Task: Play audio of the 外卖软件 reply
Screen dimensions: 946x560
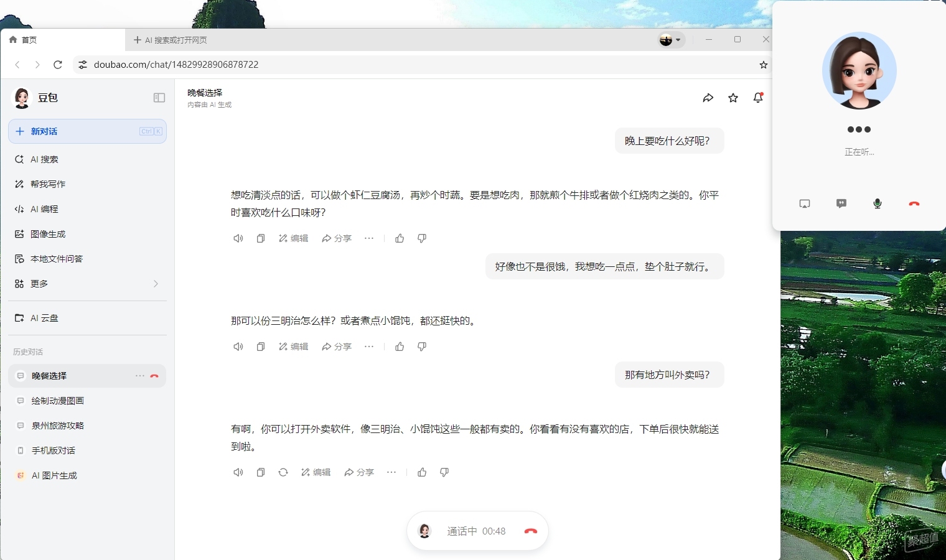Action: (x=238, y=472)
